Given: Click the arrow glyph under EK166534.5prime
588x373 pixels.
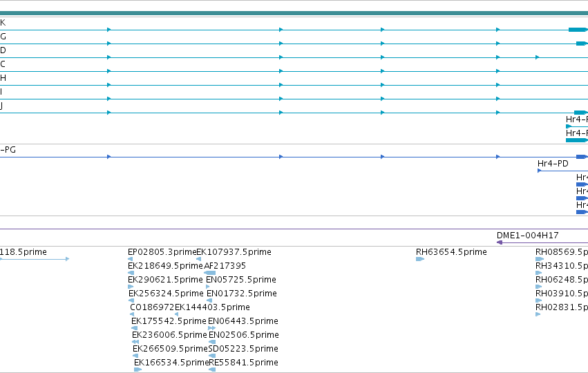Looking at the screenshot, I should tap(138, 370).
